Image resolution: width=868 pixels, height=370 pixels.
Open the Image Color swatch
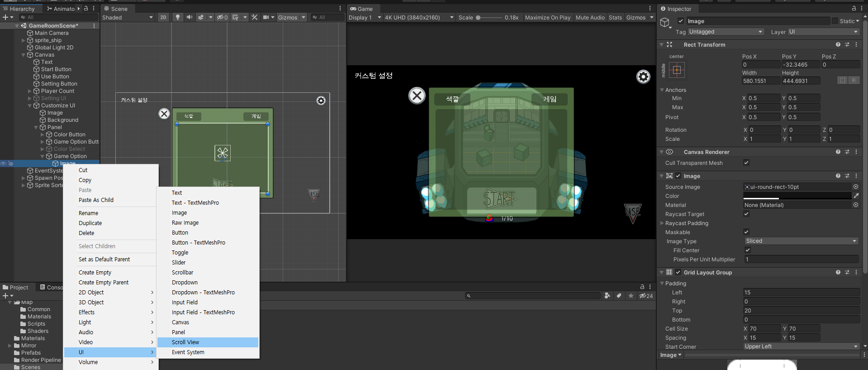(x=797, y=196)
